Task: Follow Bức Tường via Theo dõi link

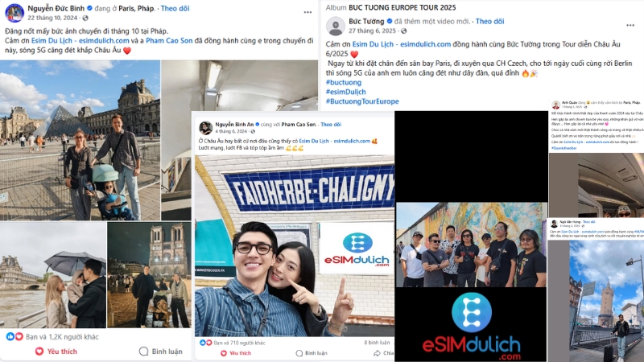Action: (489, 22)
